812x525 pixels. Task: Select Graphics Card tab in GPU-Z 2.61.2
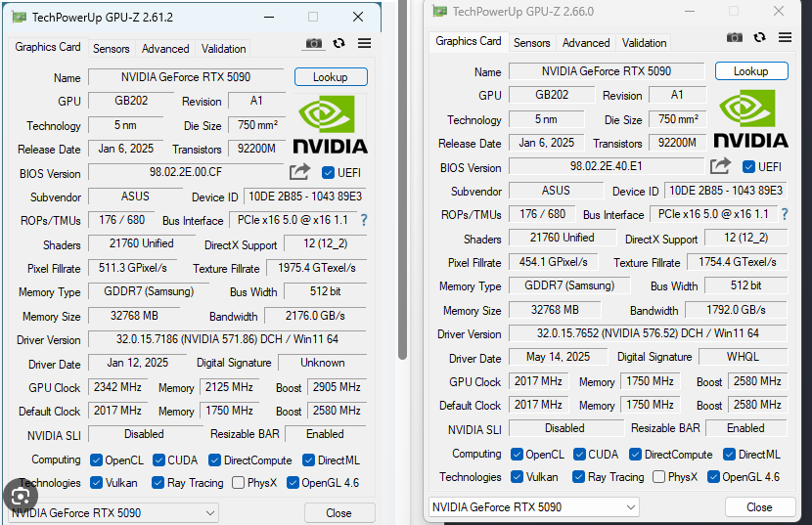pos(48,47)
